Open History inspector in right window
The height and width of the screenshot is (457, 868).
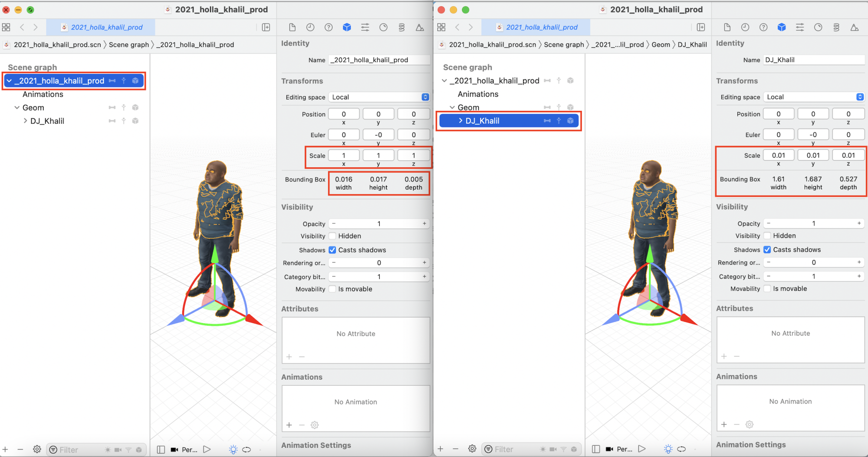pos(745,27)
